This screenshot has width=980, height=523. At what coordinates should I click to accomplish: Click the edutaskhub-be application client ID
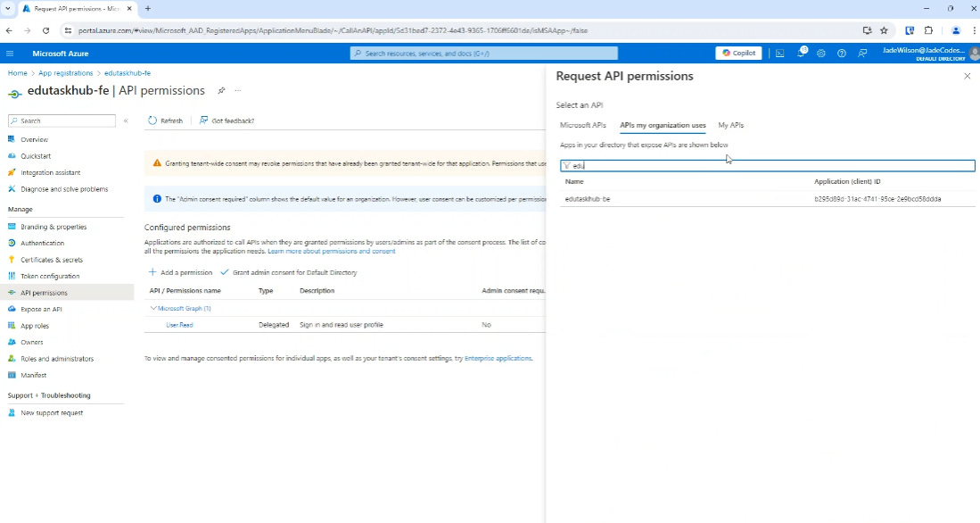877,199
